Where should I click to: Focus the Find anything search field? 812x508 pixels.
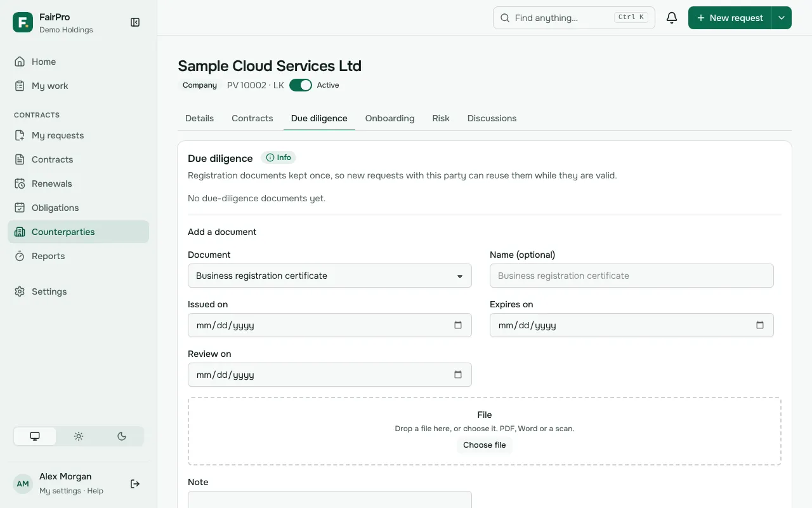[x=574, y=18]
